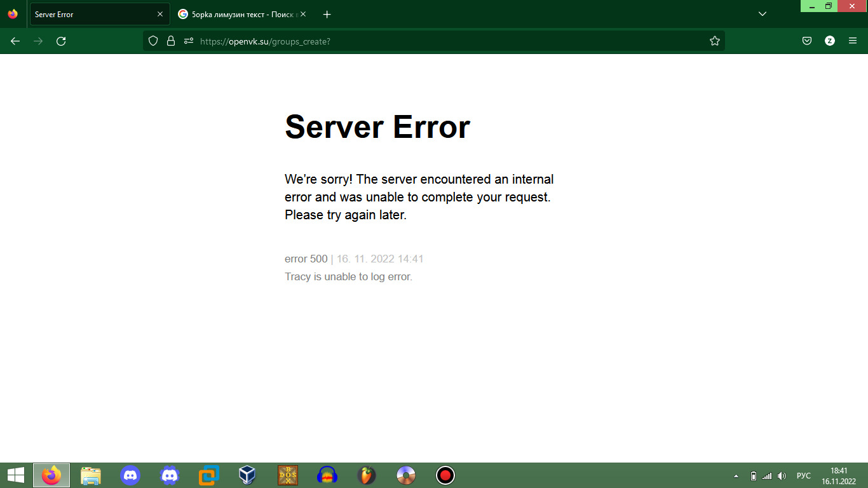Open DOSBox-X from the taskbar

(288, 475)
